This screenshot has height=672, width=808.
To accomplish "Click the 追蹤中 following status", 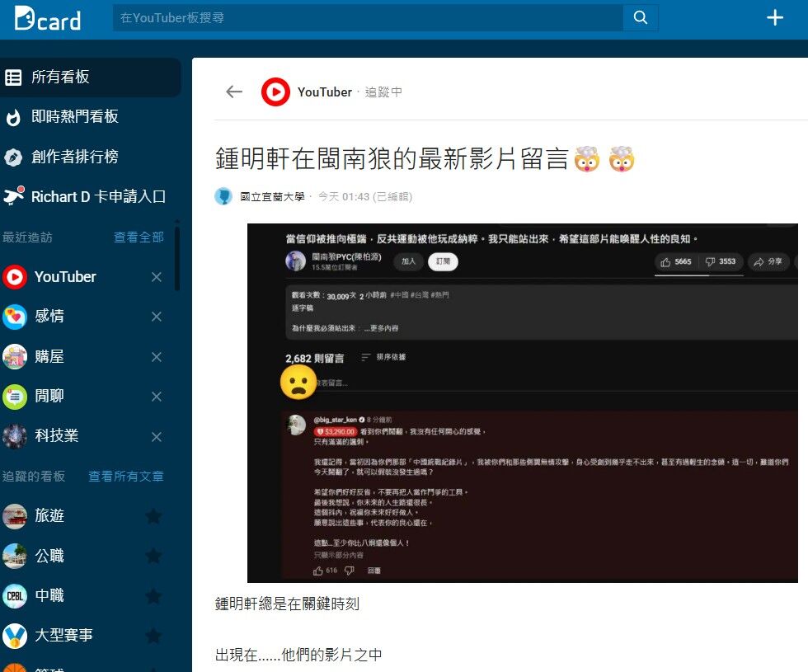I will (x=383, y=92).
